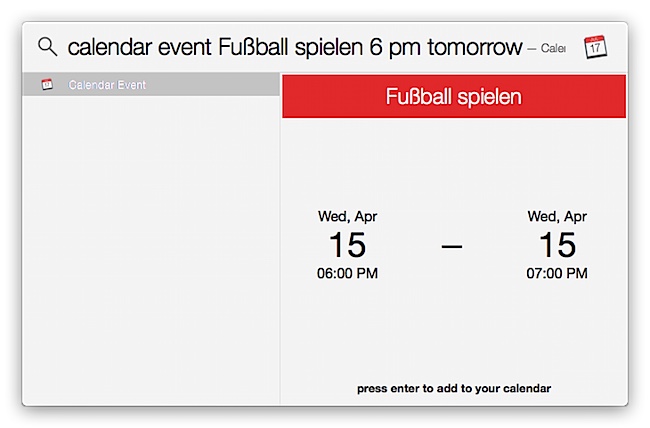This screenshot has height=428, width=650.
Task: Select the 07:00 PM end time
Action: pos(557,273)
